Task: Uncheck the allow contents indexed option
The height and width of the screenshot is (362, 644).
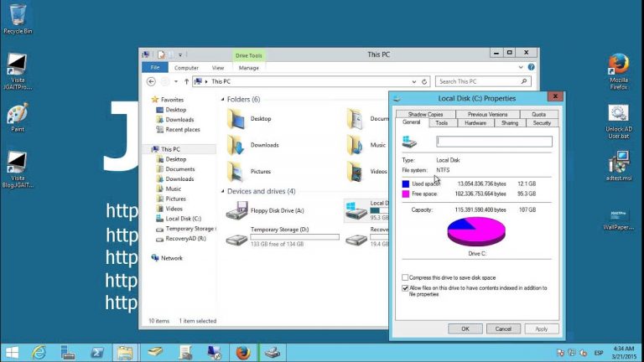Action: coord(405,288)
